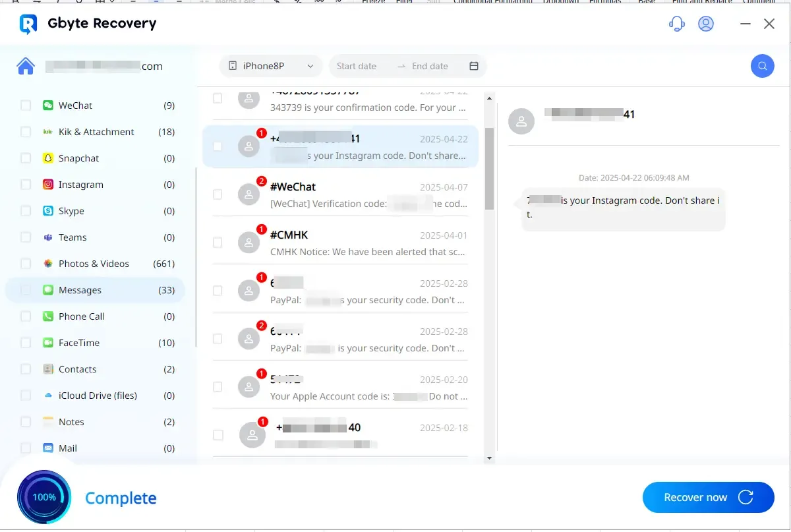Screen dimensions: 791x532
Task: Click the WeChat app icon in sidebar
Action: (x=48, y=105)
